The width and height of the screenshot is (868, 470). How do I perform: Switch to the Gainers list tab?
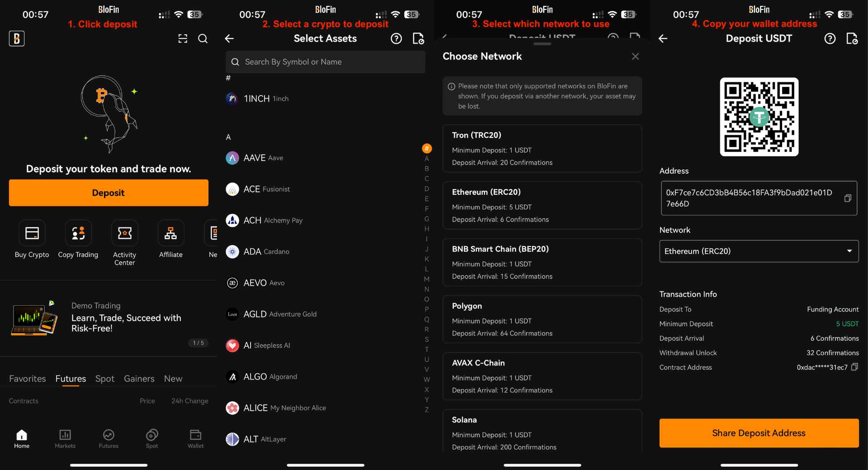[x=139, y=379]
